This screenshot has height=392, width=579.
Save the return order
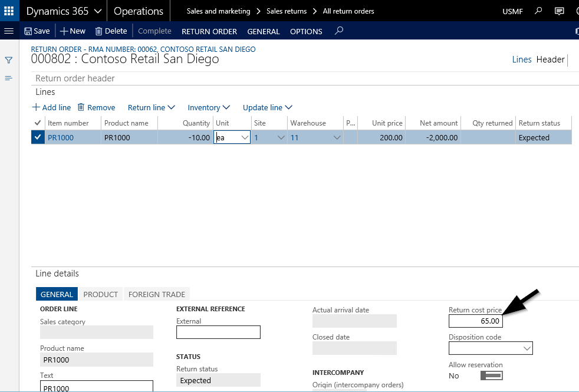37,31
